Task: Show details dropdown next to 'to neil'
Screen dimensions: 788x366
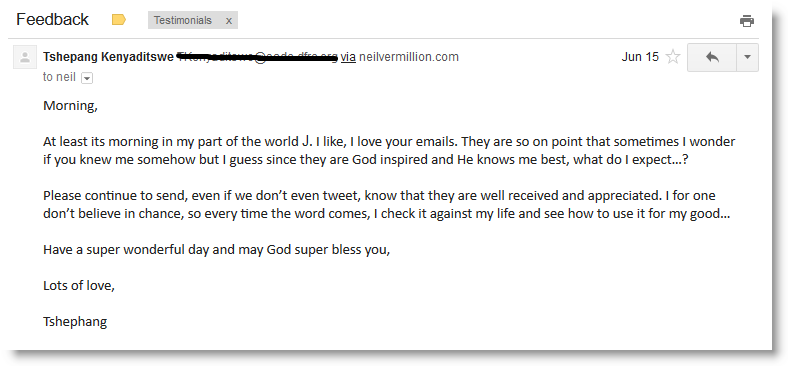Action: (87, 78)
